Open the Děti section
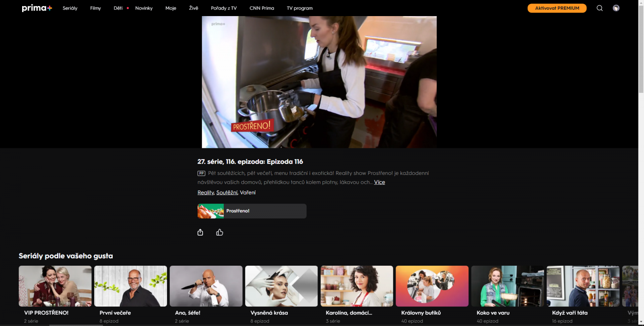The image size is (644, 326). pos(118,8)
